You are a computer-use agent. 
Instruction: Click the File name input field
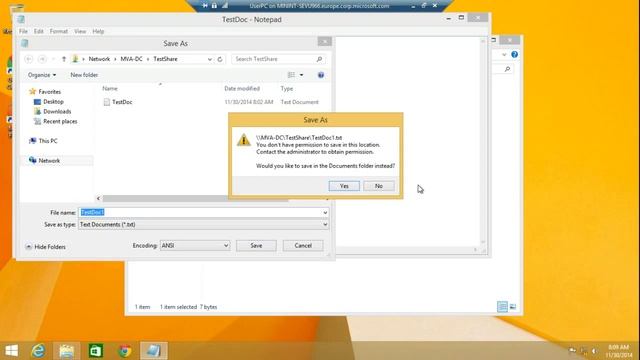tap(200, 213)
